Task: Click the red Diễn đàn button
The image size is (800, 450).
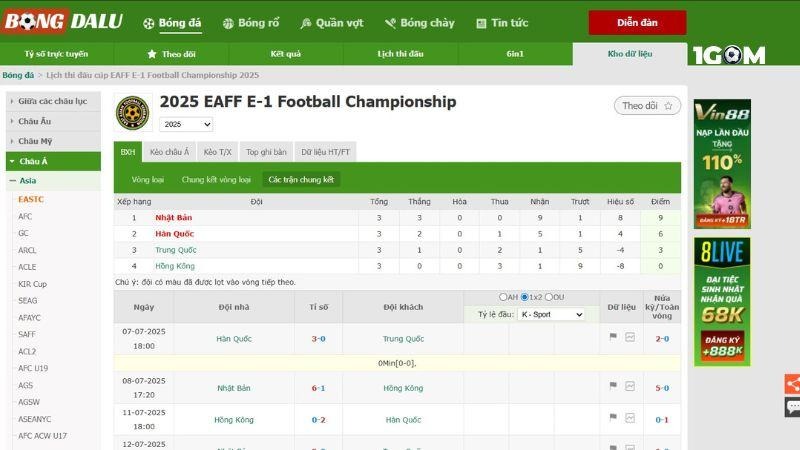Action: coord(637,23)
